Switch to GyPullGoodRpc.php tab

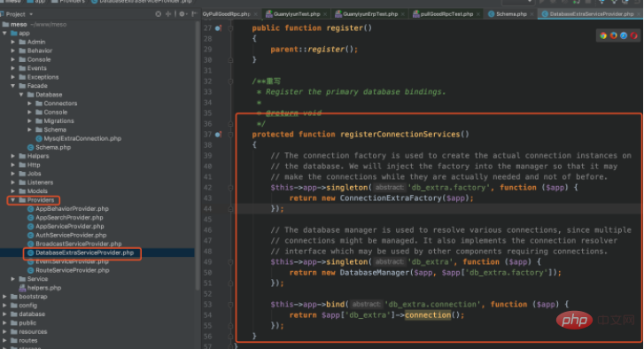click(226, 14)
